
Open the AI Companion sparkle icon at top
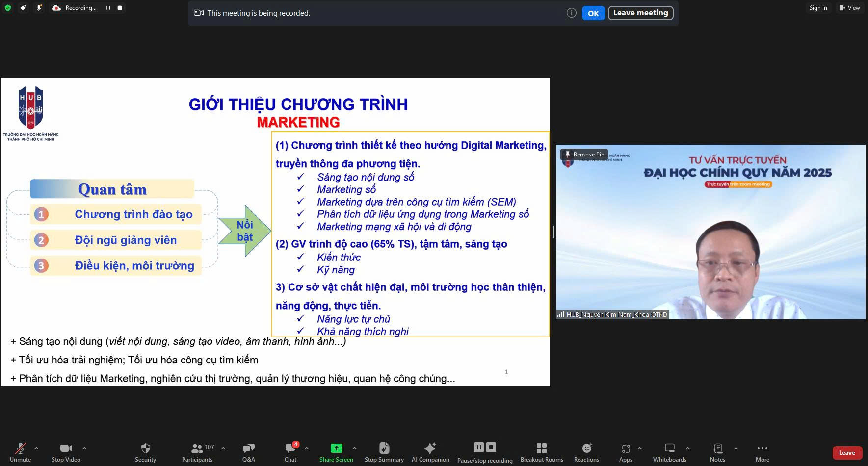(23, 8)
